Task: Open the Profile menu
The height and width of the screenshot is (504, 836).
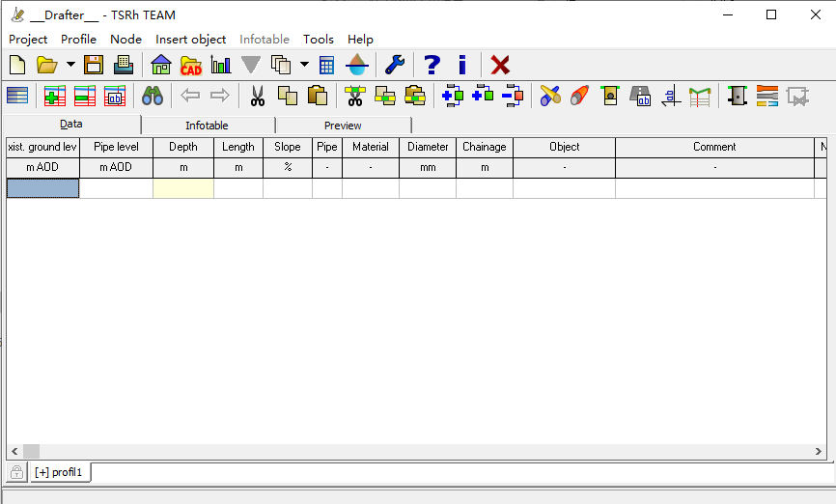Action: point(78,40)
